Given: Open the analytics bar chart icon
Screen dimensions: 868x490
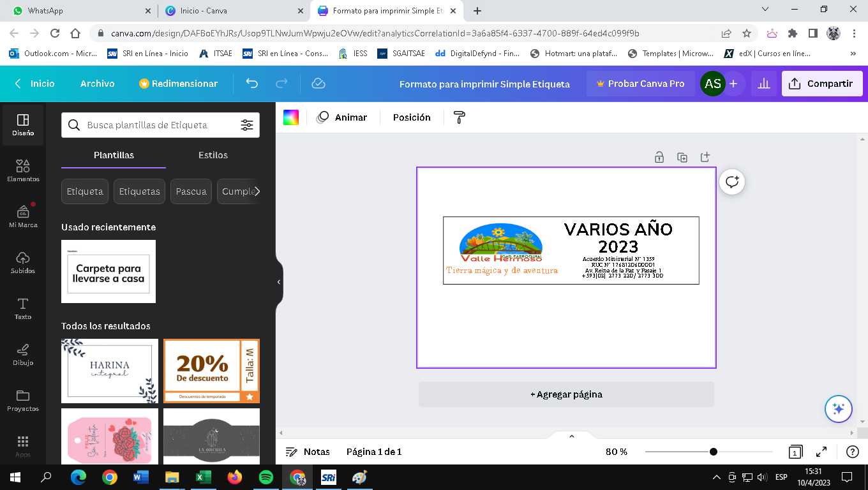Looking at the screenshot, I should coord(763,84).
